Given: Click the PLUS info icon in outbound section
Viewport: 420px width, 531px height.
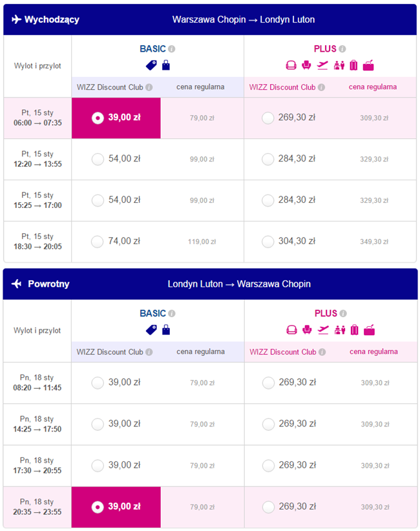Looking at the screenshot, I should point(342,48).
